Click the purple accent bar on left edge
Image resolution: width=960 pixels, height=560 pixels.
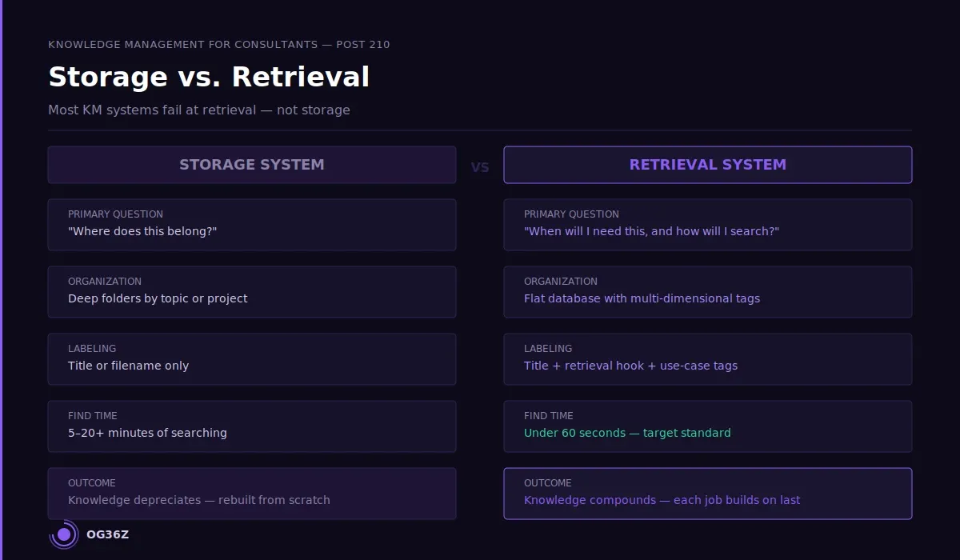tap(1, 280)
